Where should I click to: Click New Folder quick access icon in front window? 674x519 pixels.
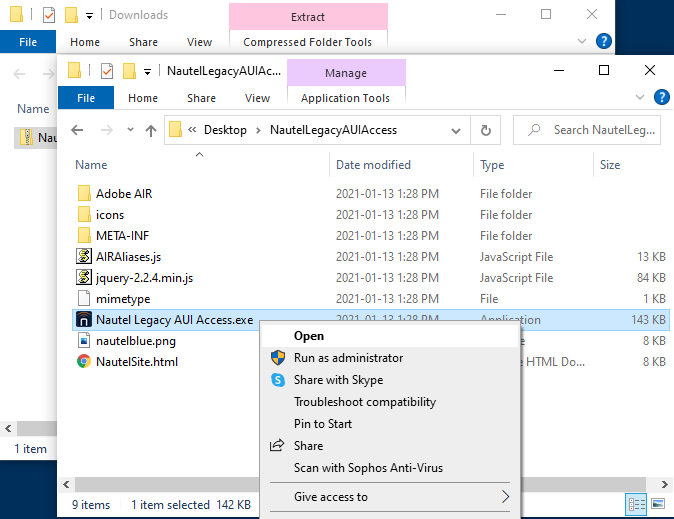(x=129, y=71)
